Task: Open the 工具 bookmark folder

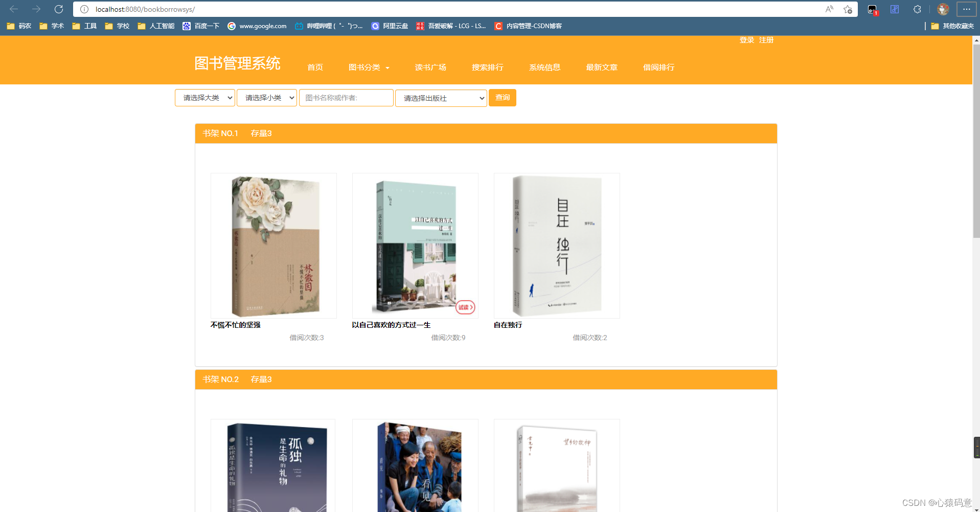Action: 84,26
